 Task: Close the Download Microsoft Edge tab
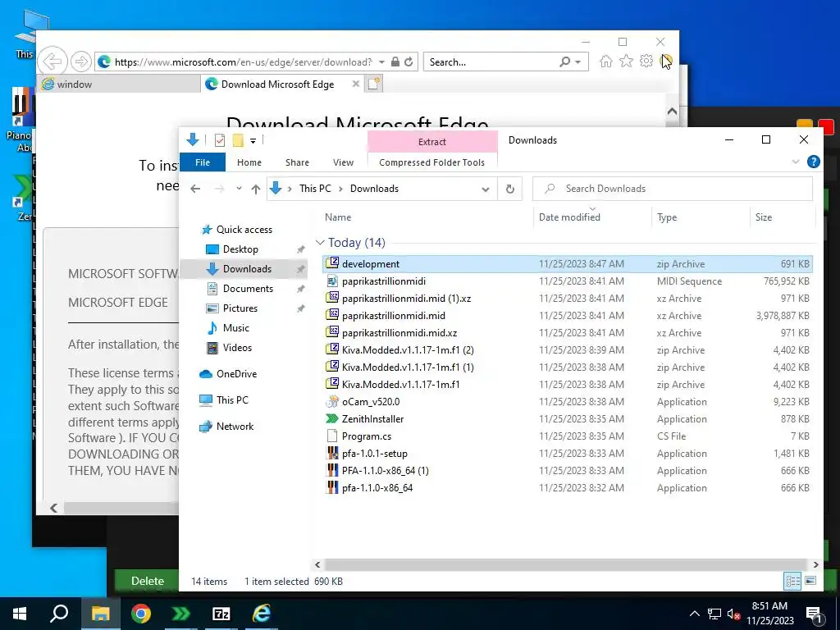point(355,84)
